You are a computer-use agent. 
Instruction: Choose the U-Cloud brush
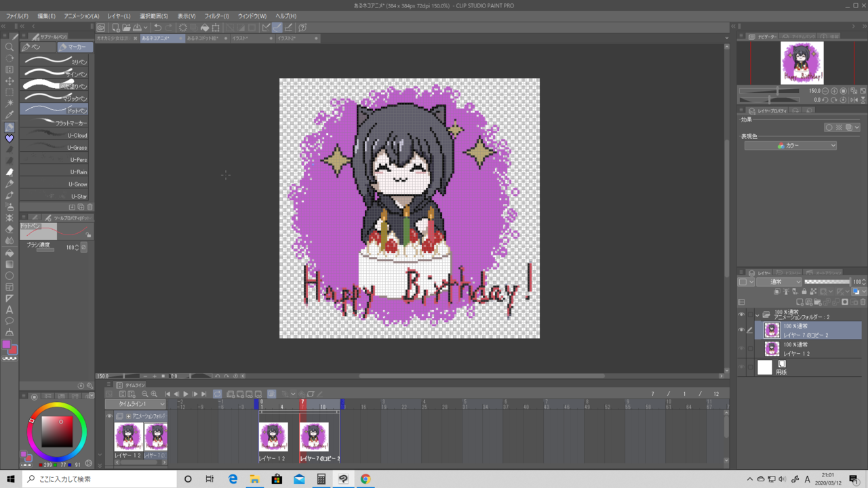(x=55, y=135)
